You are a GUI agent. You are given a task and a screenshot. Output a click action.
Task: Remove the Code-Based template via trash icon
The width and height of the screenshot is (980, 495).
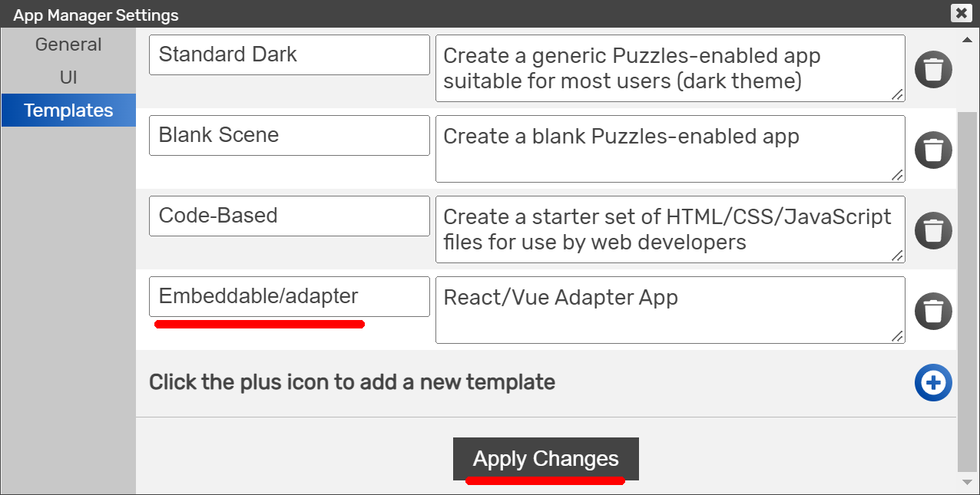click(x=933, y=230)
